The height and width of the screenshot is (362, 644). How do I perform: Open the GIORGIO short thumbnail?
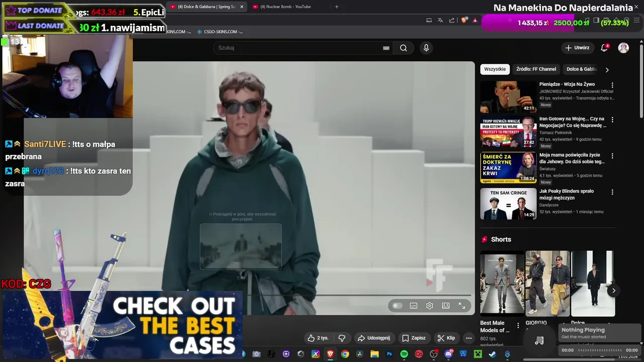click(x=547, y=283)
